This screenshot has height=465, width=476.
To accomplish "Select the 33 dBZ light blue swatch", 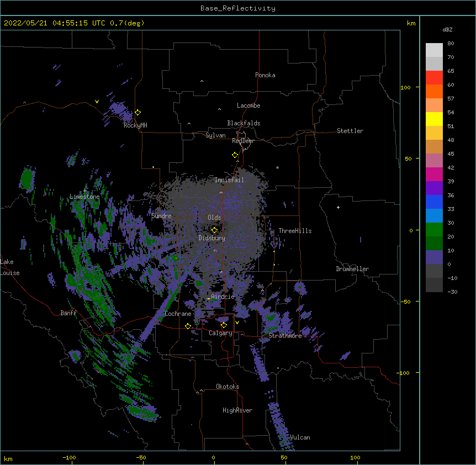I will pos(434,215).
